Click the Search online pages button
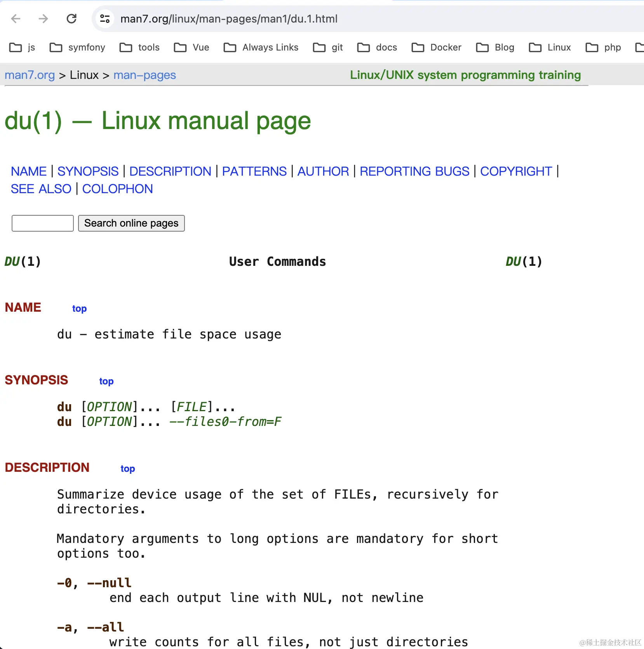Screen dimensions: 644x649 pyautogui.click(x=131, y=223)
